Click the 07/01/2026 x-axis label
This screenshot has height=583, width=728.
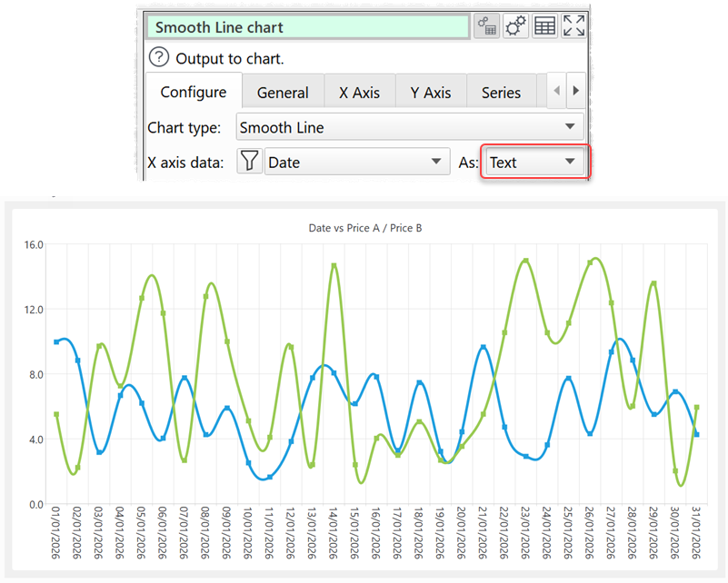(x=184, y=532)
